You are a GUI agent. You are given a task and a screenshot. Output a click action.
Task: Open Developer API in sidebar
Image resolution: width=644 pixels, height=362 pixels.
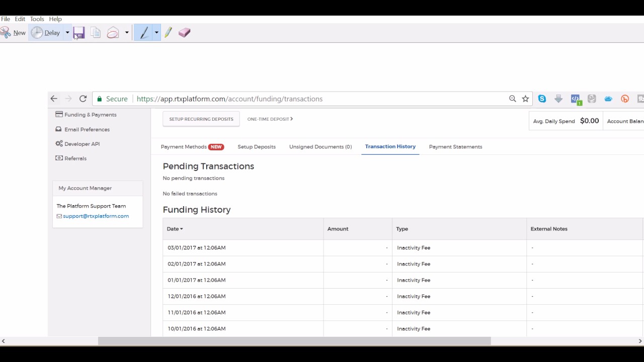(77, 144)
